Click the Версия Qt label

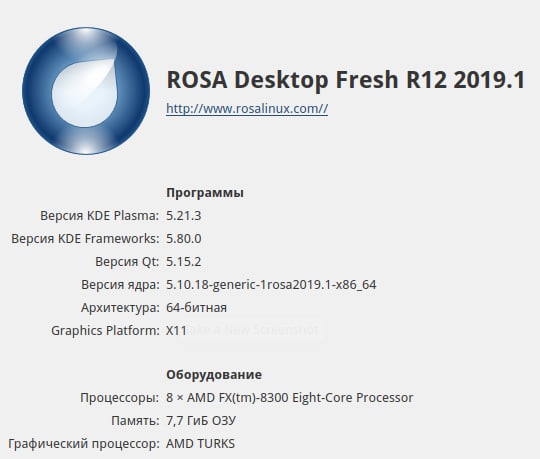[127, 262]
